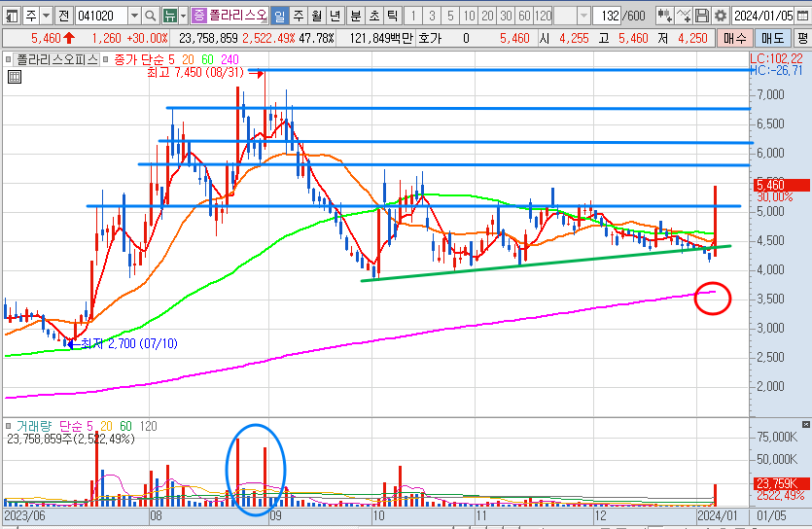Toggle square marker before 거래량 label
This screenshot has width=812, height=529.
(9, 426)
